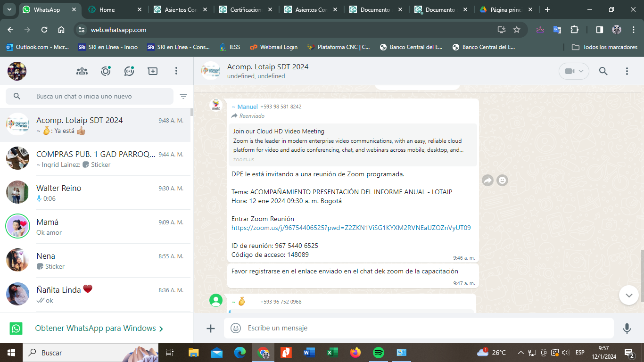Open the attach plus menu
The height and width of the screenshot is (362, 644).
tap(211, 329)
